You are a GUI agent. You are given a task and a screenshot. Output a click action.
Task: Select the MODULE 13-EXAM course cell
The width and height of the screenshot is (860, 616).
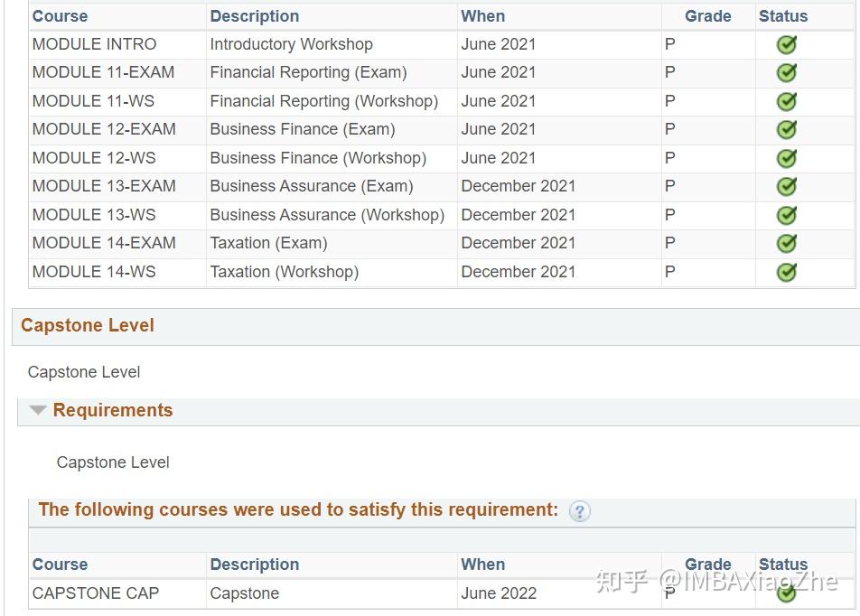point(104,186)
